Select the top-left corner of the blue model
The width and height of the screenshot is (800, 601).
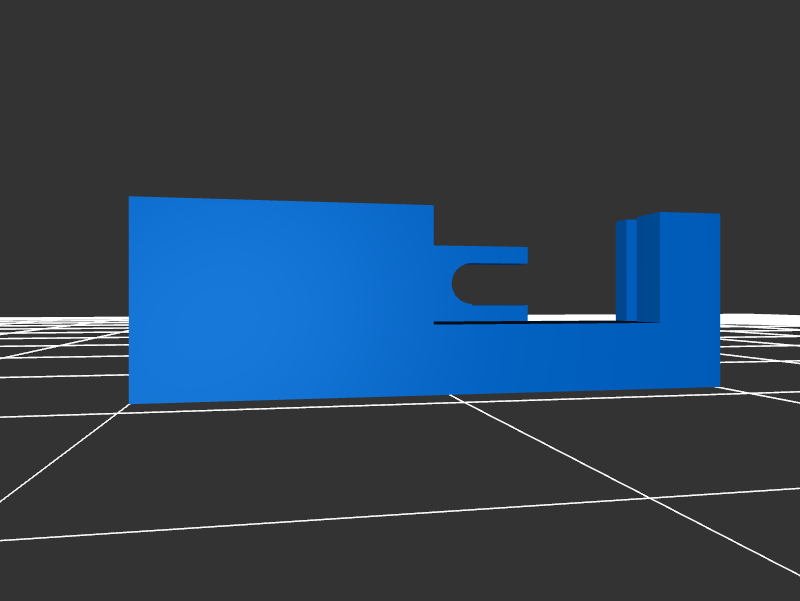point(130,197)
